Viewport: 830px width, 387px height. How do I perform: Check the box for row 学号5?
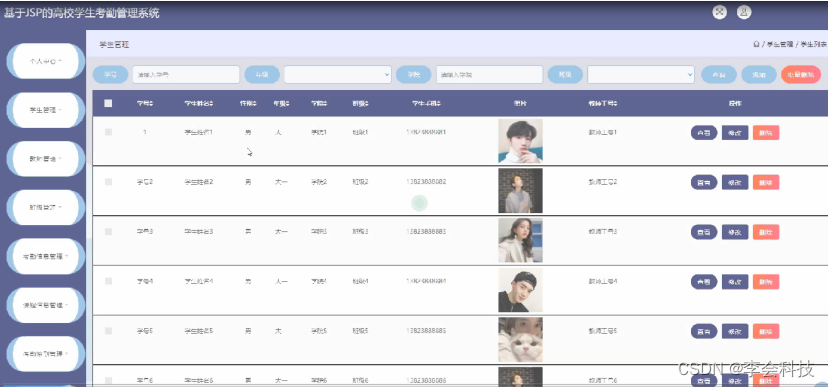click(x=109, y=331)
